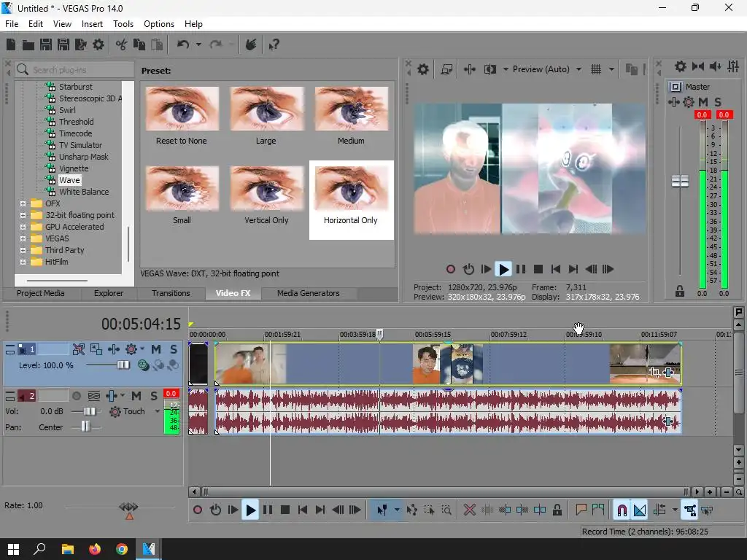Toggle automatic crossfades button
Viewport: 747px width, 560px height.
click(640, 510)
